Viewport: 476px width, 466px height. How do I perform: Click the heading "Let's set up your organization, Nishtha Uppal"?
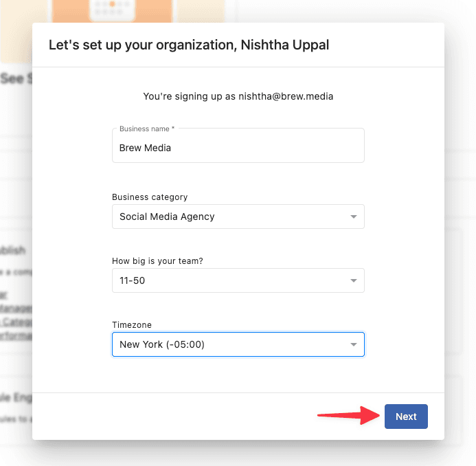pos(189,45)
